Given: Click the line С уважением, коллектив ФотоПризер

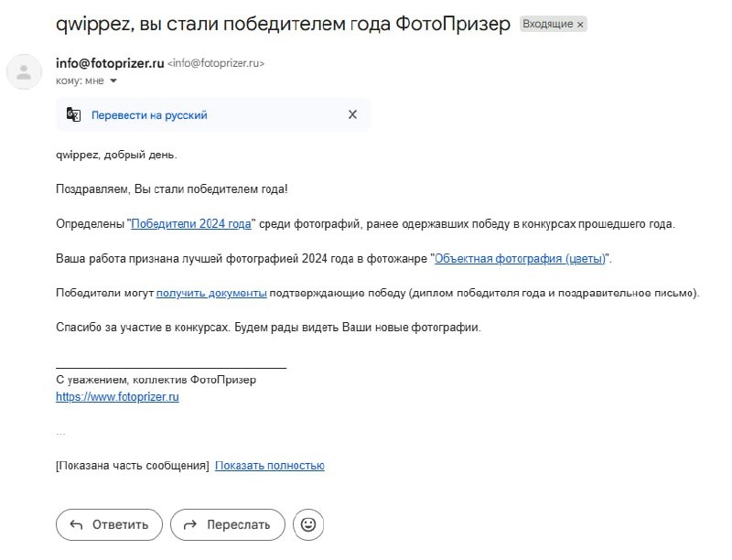Looking at the screenshot, I should (x=156, y=380).
